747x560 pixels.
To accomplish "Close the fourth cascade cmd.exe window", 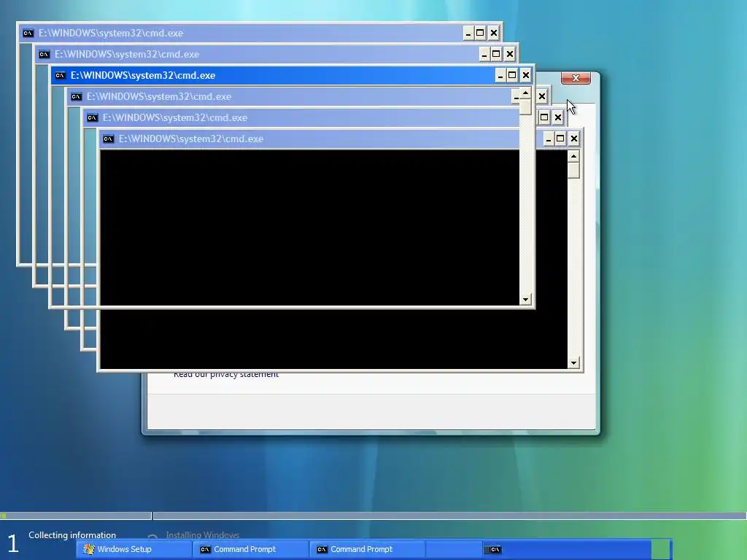I will [x=542, y=97].
